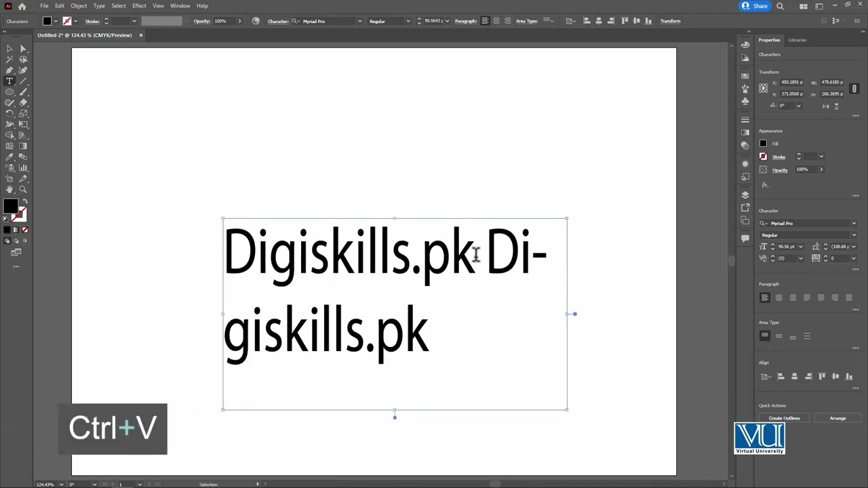
Task: Set color to None in toolbar
Action: point(24,230)
